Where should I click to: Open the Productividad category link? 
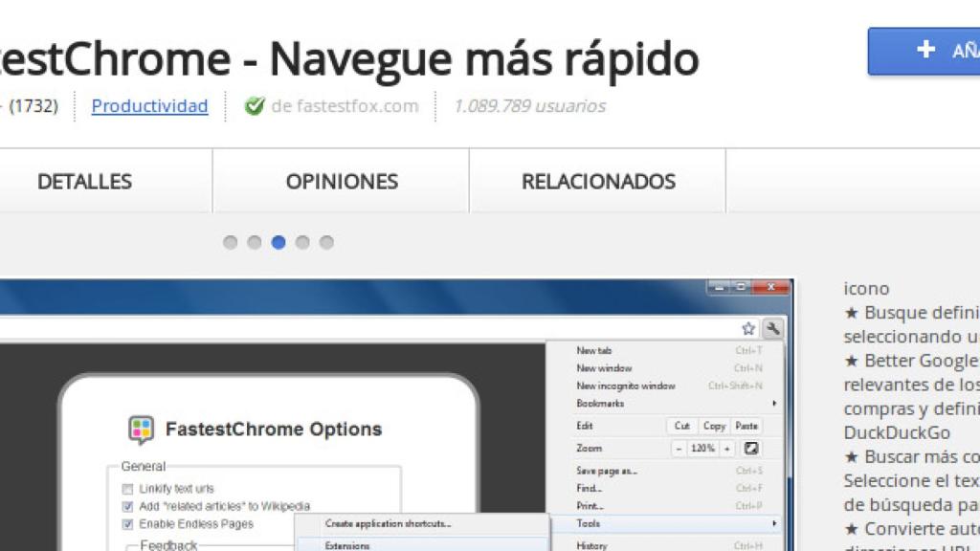[x=149, y=105]
